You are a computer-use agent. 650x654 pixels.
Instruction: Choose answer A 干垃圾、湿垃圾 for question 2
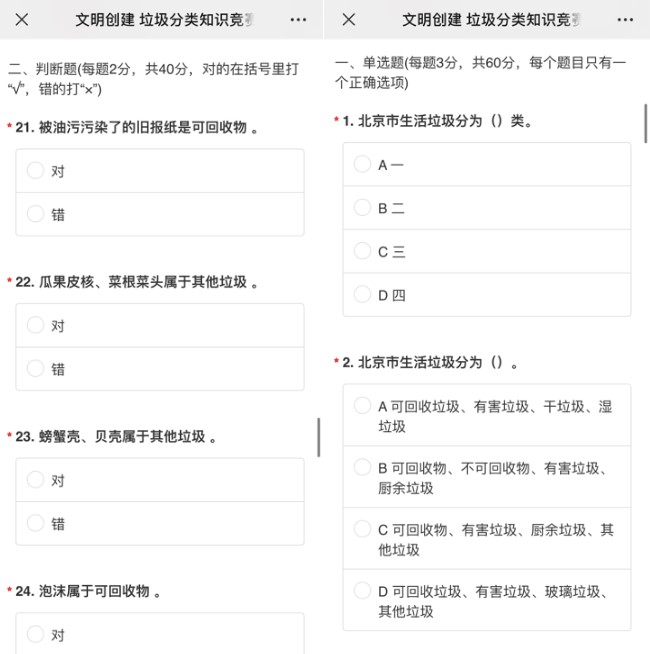point(362,406)
